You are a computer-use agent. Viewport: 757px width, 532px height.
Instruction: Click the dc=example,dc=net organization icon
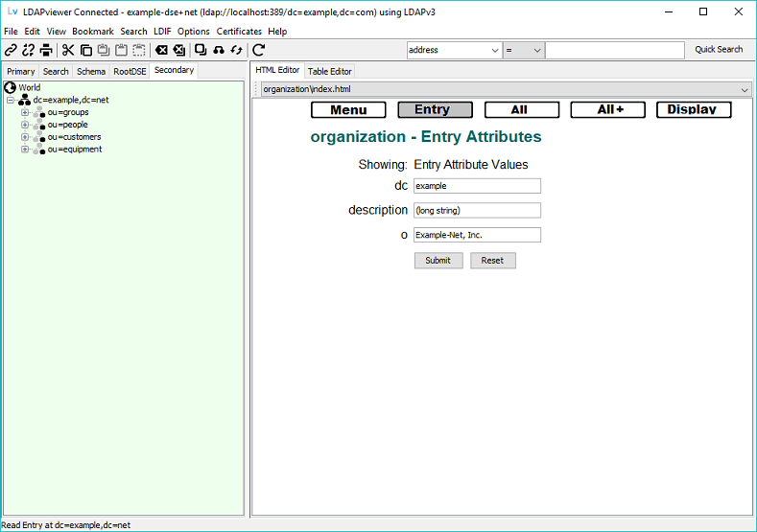(x=24, y=100)
